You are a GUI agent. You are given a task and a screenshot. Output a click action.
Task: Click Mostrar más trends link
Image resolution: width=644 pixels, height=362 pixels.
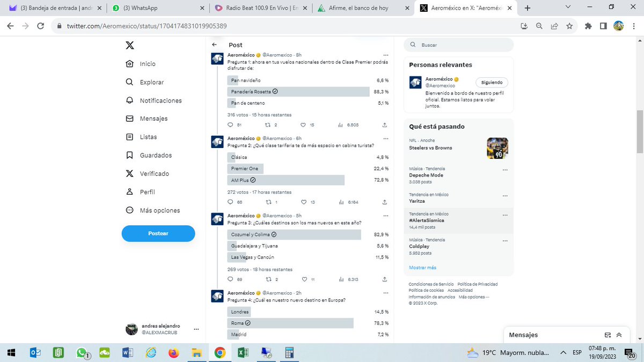point(422,268)
